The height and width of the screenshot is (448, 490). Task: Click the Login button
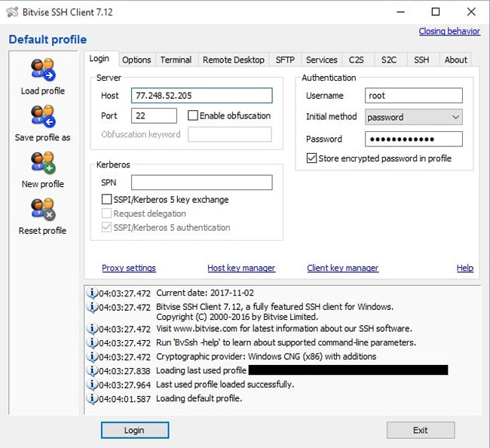pyautogui.click(x=135, y=430)
